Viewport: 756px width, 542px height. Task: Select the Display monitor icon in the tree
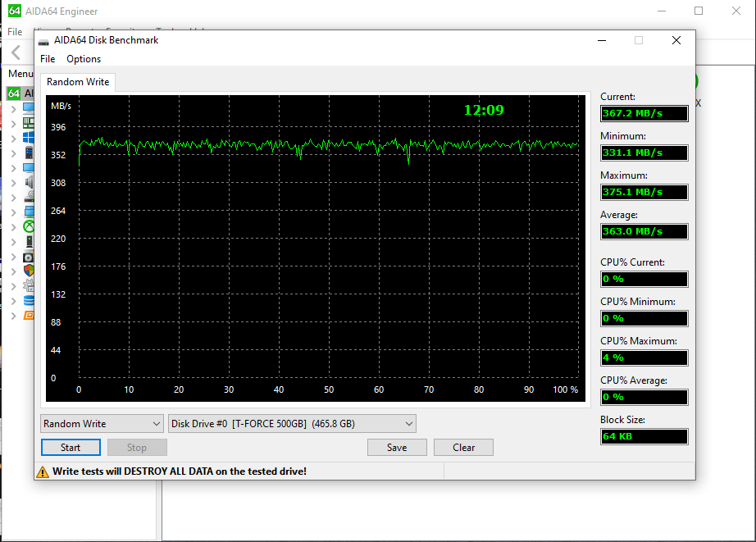[29, 168]
